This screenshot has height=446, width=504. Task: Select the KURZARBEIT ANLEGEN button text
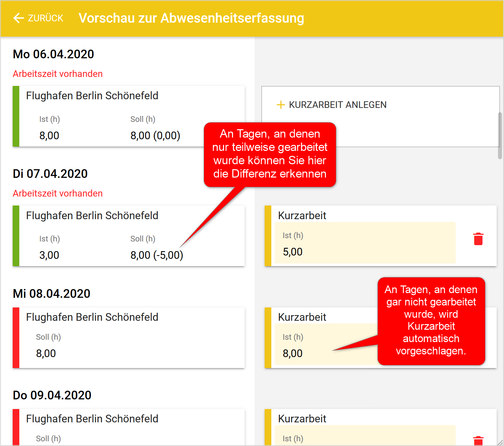[x=337, y=105]
